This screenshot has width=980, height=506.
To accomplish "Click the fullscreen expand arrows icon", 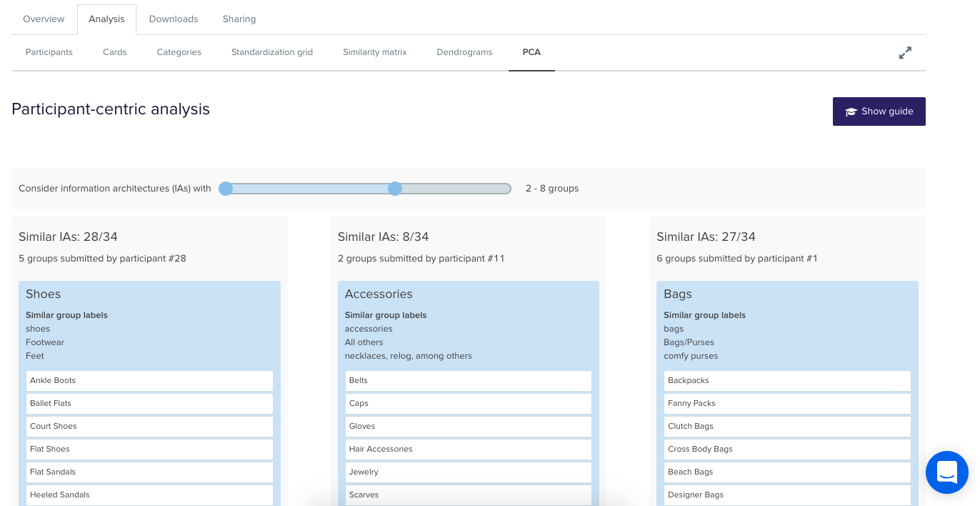I will pos(905,53).
